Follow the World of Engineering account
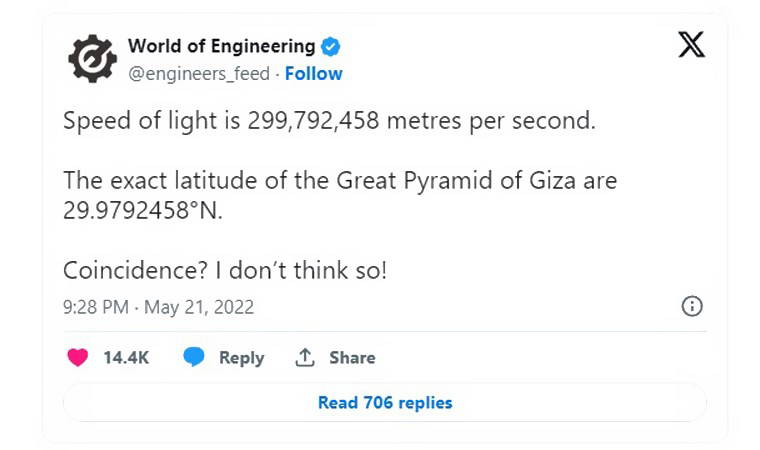This screenshot has height=450, width=760. (313, 73)
